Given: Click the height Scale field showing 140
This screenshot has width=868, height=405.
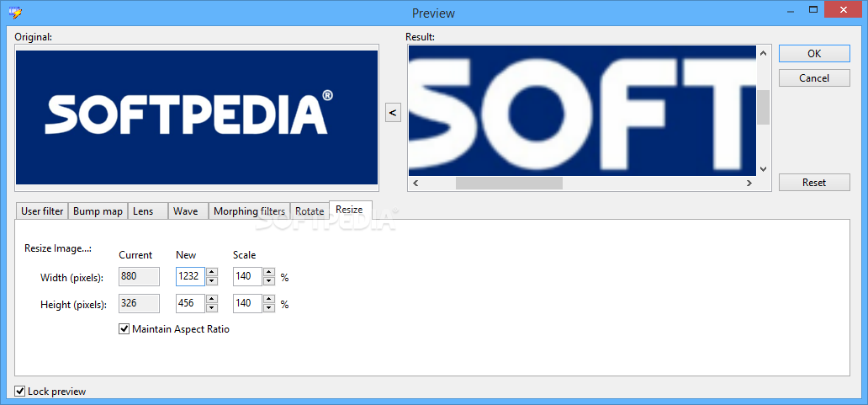Looking at the screenshot, I should (x=247, y=303).
